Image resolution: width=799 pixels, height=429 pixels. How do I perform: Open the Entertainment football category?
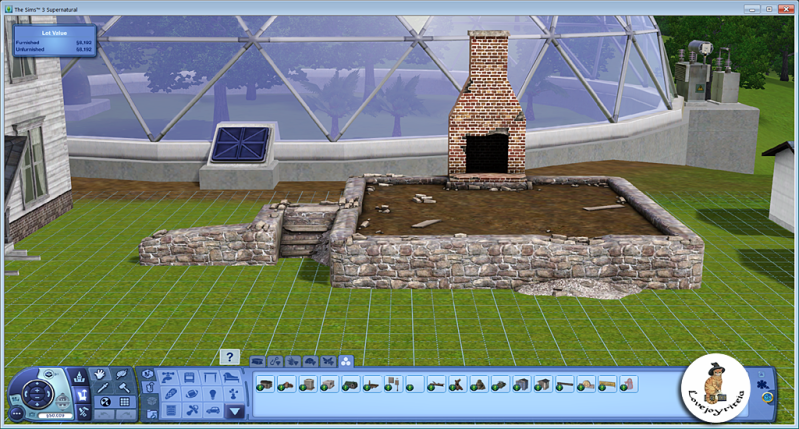(x=192, y=394)
